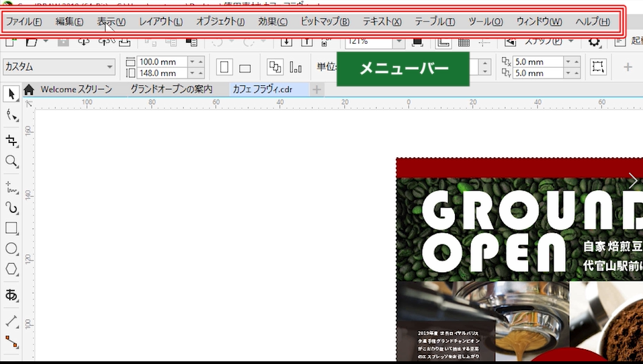The width and height of the screenshot is (643, 364).
Task: Open the ファイル menu
Action: 24,21
